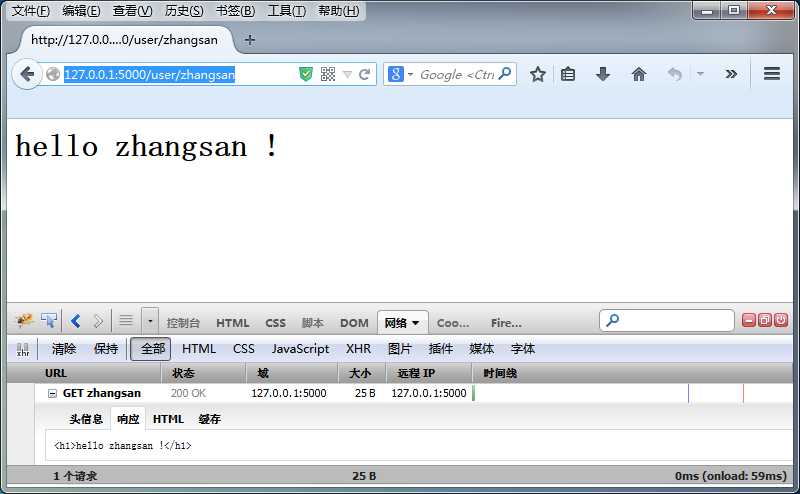Click the undo arrow toolbar icon

point(674,75)
